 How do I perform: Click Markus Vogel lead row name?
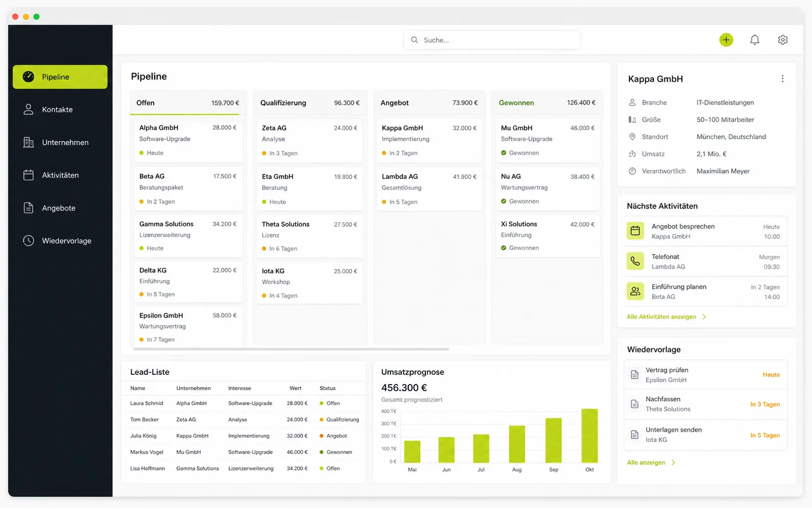coord(146,452)
